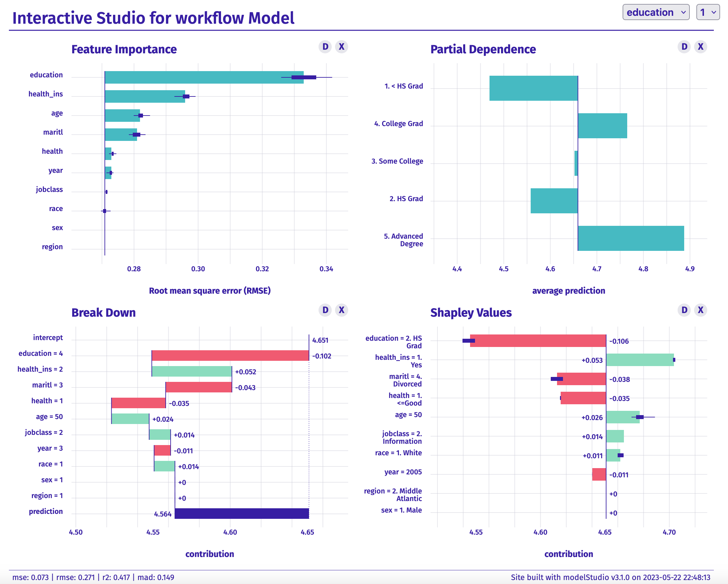Open the education variable dropdown

coord(656,12)
